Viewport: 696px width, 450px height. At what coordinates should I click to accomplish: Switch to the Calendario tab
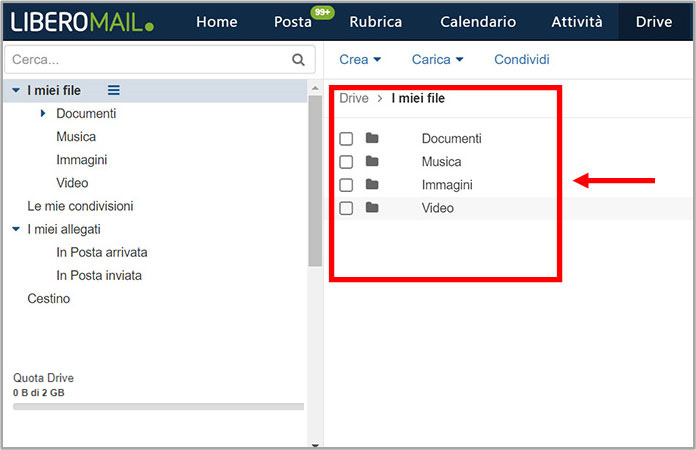[x=478, y=21]
